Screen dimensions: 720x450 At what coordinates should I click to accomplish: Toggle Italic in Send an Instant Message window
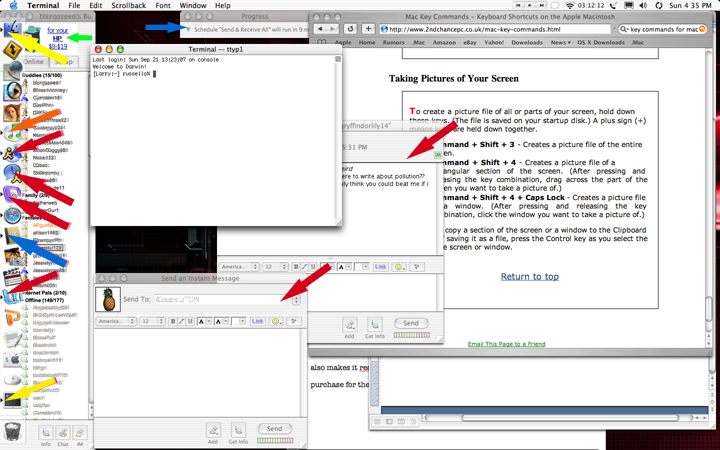(181, 321)
